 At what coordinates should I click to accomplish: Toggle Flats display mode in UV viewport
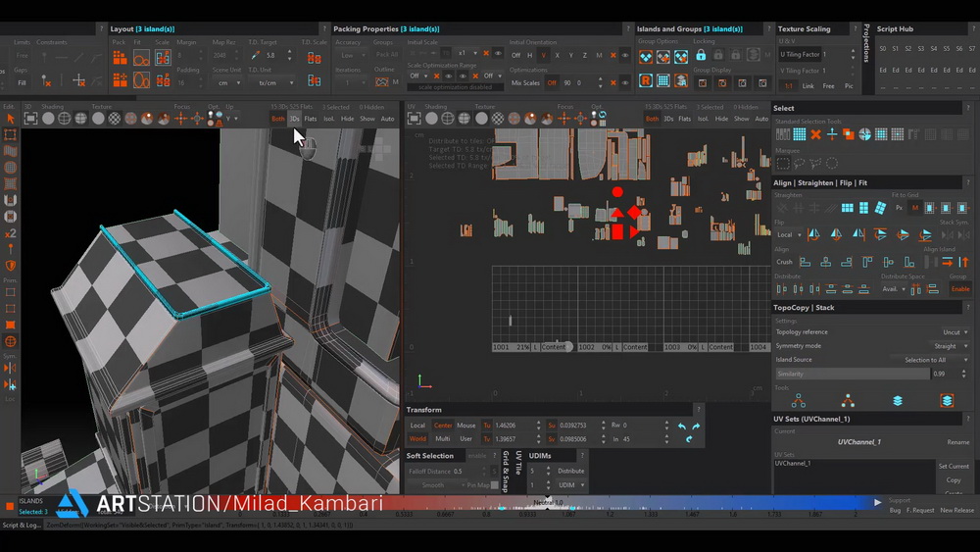(x=685, y=119)
